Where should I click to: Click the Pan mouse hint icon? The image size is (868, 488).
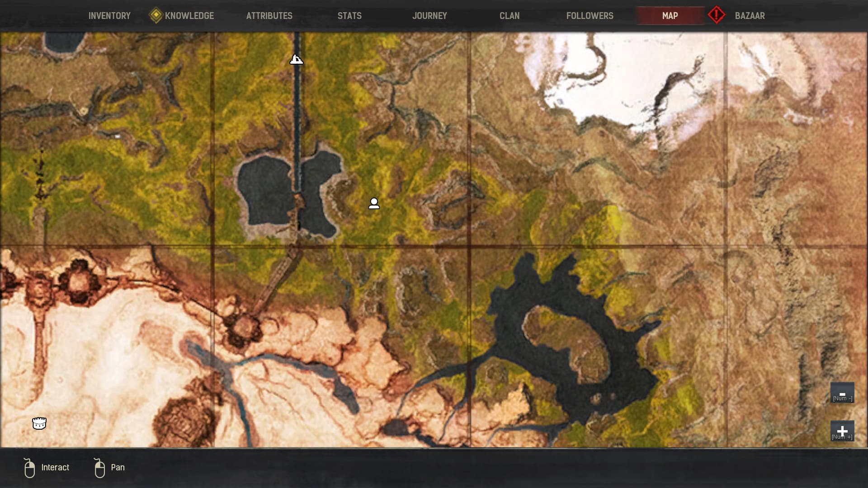pyautogui.click(x=99, y=468)
